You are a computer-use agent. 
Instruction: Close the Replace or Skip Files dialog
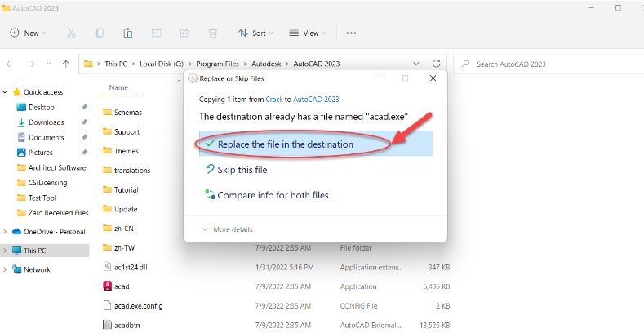433,78
